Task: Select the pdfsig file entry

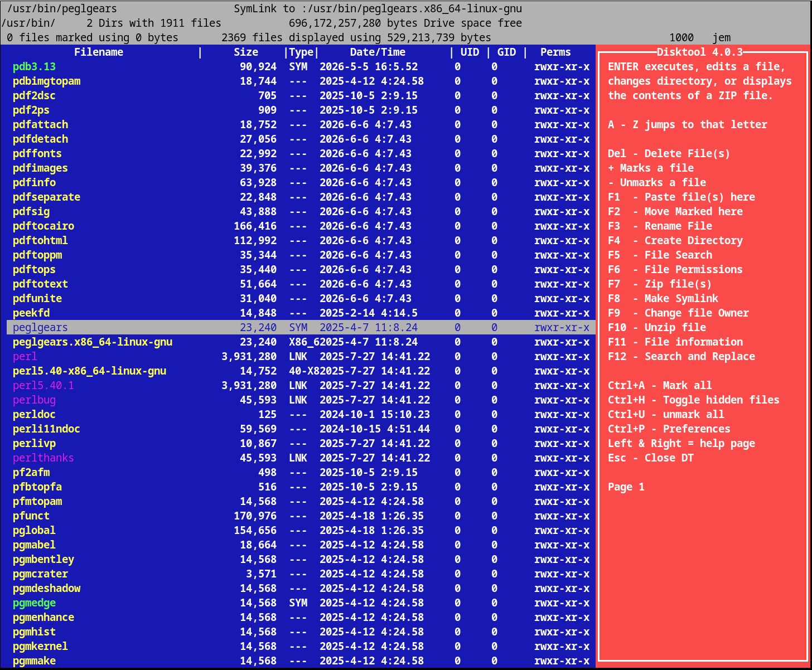Action: [31, 212]
